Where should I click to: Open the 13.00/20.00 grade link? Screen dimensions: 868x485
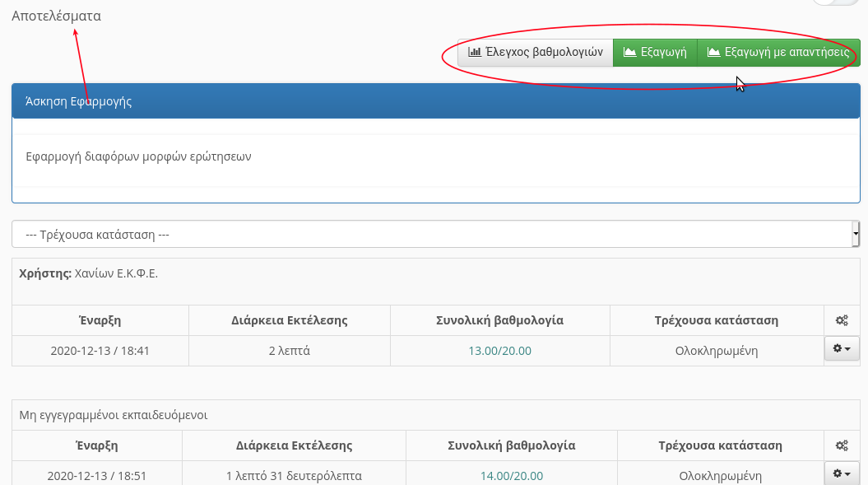(x=500, y=351)
